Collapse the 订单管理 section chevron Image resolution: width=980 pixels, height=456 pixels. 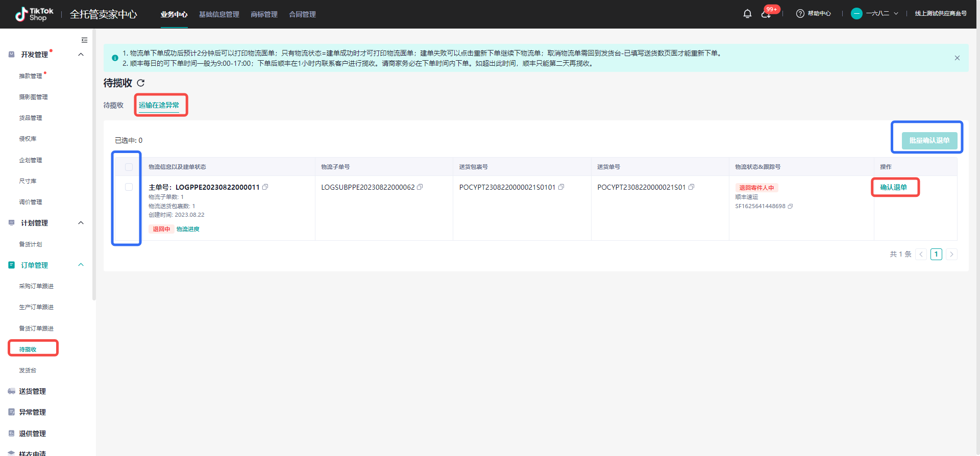(81, 265)
